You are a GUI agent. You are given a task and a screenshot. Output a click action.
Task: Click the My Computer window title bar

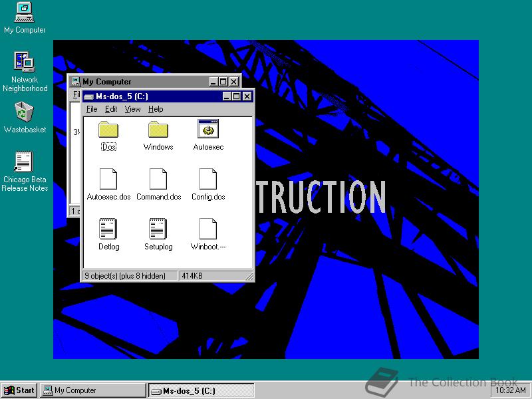click(154, 82)
